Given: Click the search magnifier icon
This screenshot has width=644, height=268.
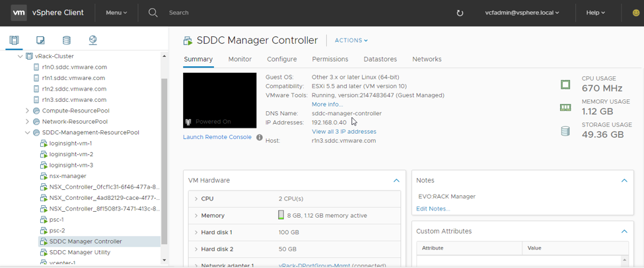Looking at the screenshot, I should point(153,13).
